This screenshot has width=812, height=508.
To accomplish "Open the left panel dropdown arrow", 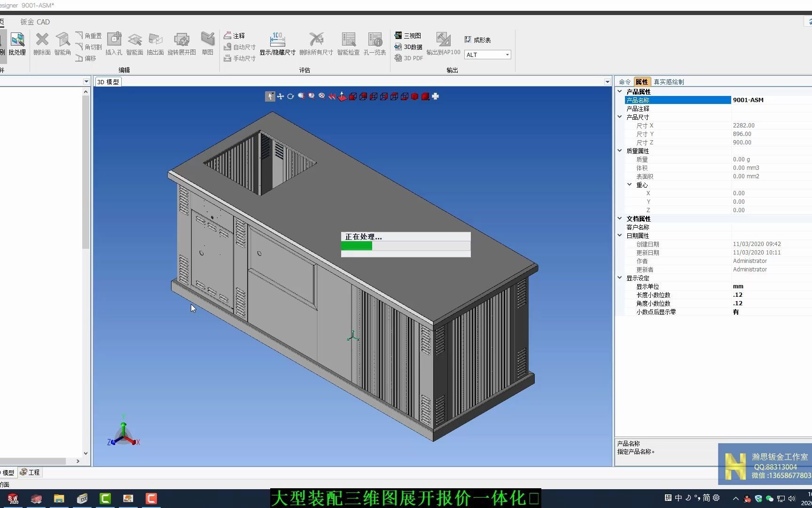I will click(86, 81).
